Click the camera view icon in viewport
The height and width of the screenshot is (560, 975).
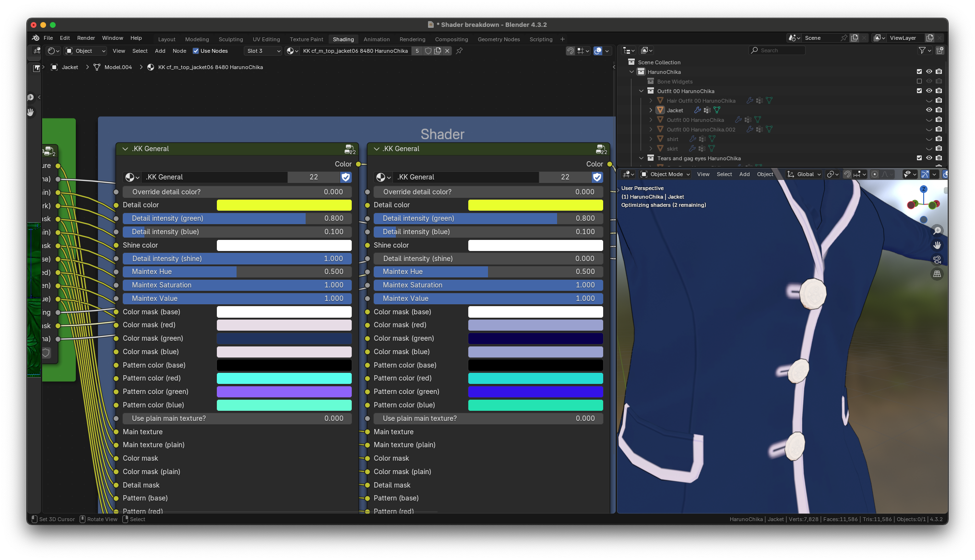tap(937, 260)
